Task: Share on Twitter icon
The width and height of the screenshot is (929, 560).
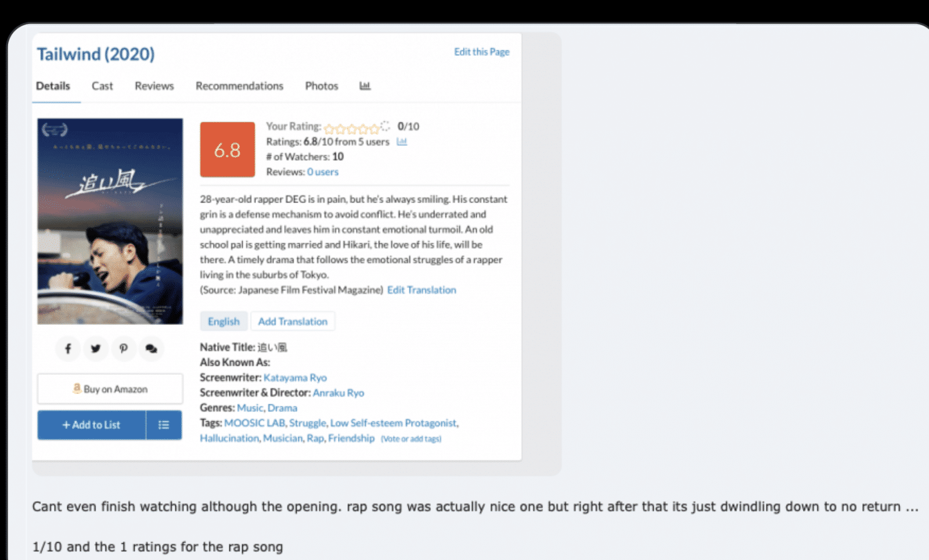Action: 96,349
